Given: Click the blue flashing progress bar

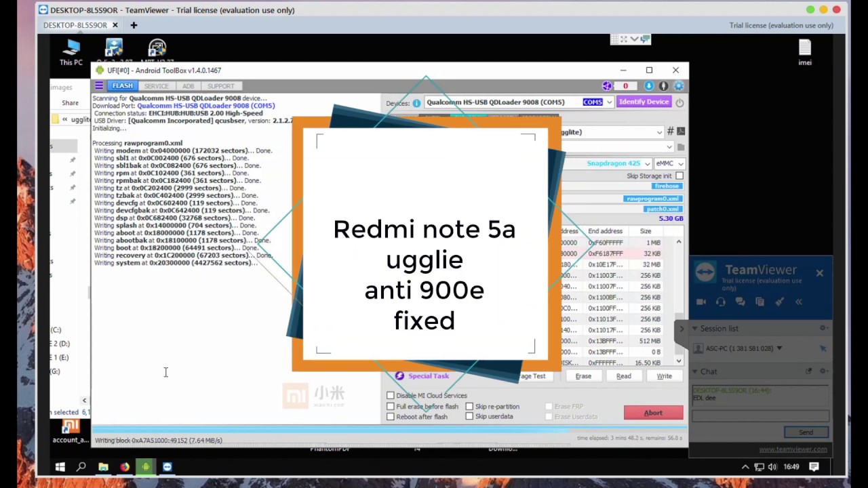Looking at the screenshot, I should tap(390, 429).
